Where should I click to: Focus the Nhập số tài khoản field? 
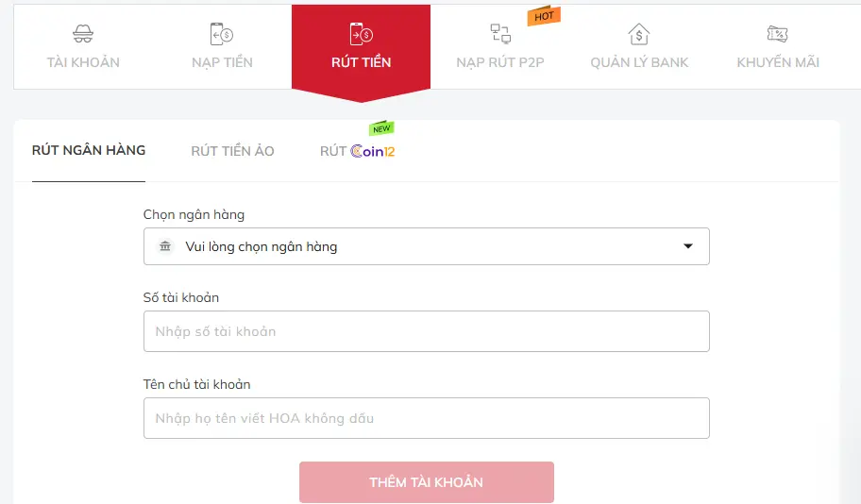coord(426,331)
